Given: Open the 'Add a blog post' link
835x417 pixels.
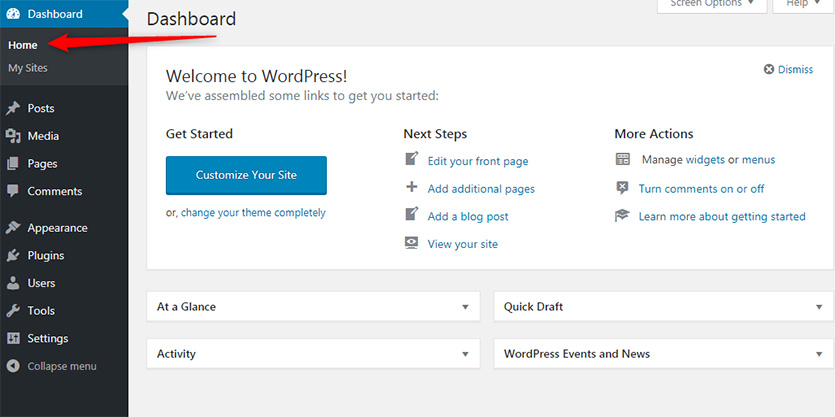Looking at the screenshot, I should pyautogui.click(x=468, y=217).
